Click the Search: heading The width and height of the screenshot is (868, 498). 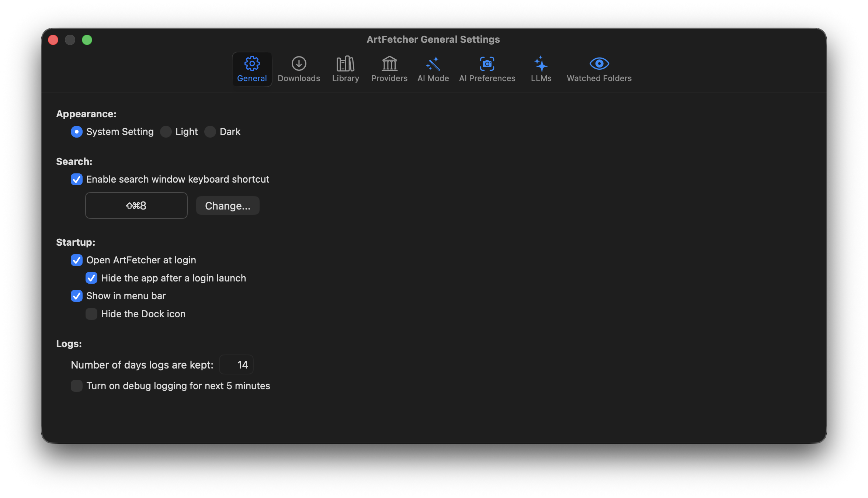tap(74, 162)
